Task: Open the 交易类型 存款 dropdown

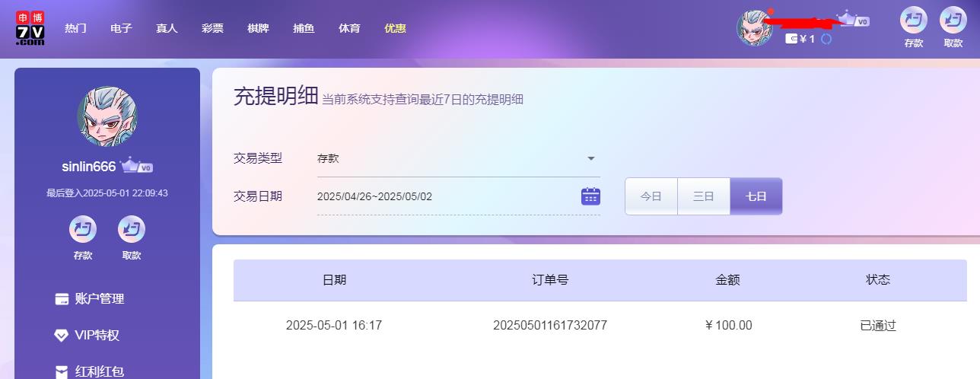Action: point(458,158)
